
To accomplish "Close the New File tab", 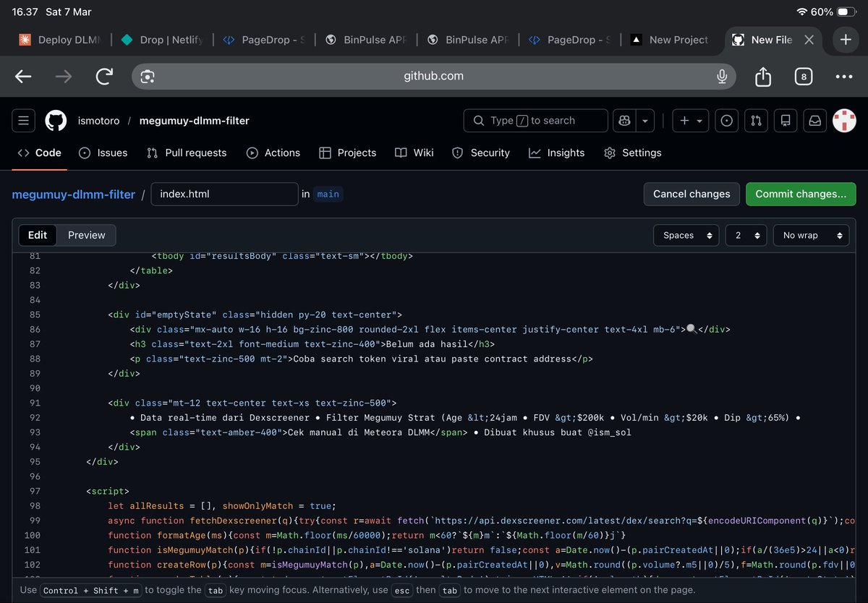I will pyautogui.click(x=809, y=40).
